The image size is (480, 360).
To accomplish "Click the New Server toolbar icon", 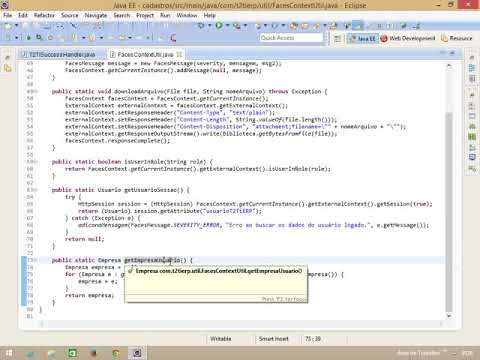I will coord(258,25).
